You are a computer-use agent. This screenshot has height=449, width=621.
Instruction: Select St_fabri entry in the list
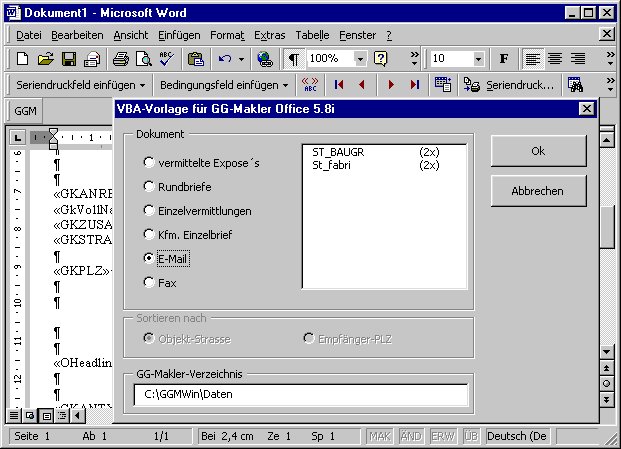click(x=384, y=165)
